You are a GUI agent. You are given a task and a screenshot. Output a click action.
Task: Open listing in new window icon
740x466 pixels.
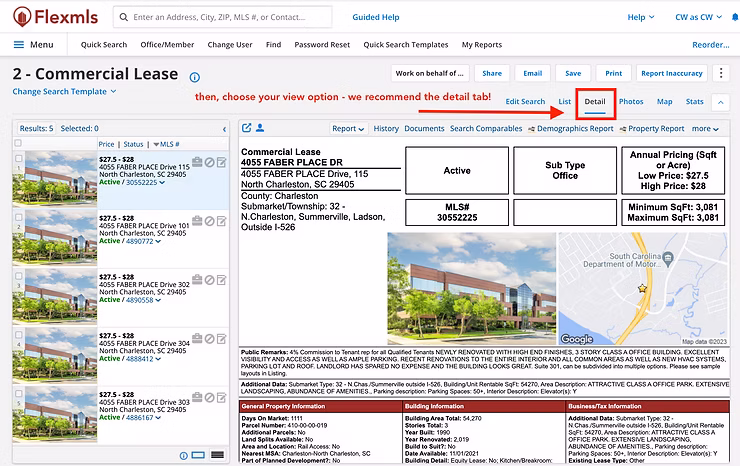point(246,127)
